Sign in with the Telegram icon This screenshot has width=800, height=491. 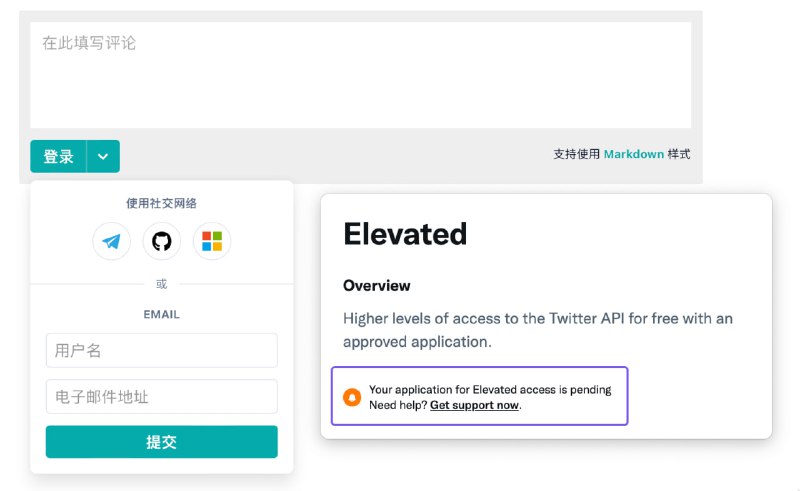[111, 241]
